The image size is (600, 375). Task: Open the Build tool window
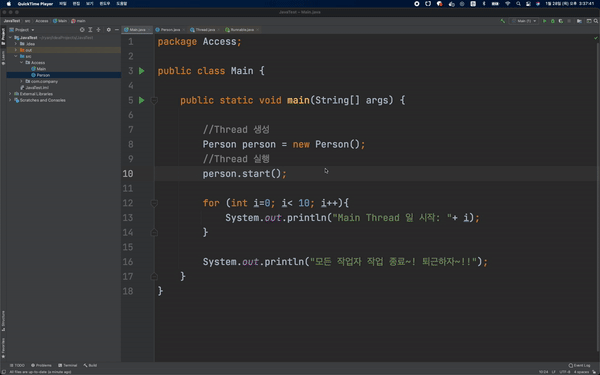point(90,365)
